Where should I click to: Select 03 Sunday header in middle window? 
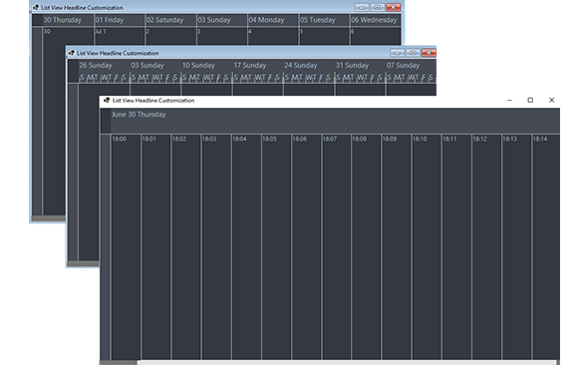tap(147, 65)
